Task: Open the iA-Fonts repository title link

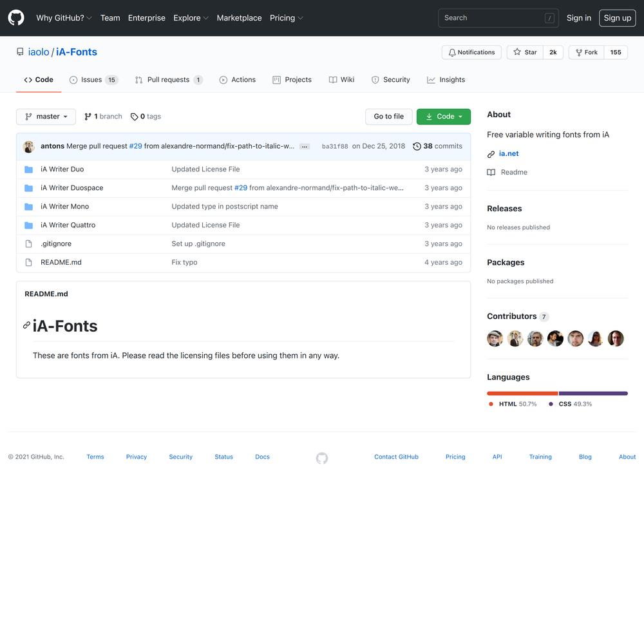Action: coord(77,52)
